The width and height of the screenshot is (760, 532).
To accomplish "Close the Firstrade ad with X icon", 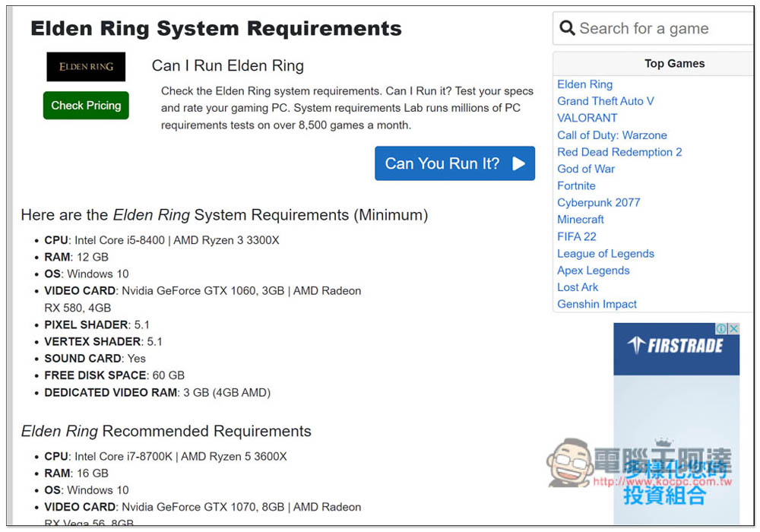I will (734, 328).
